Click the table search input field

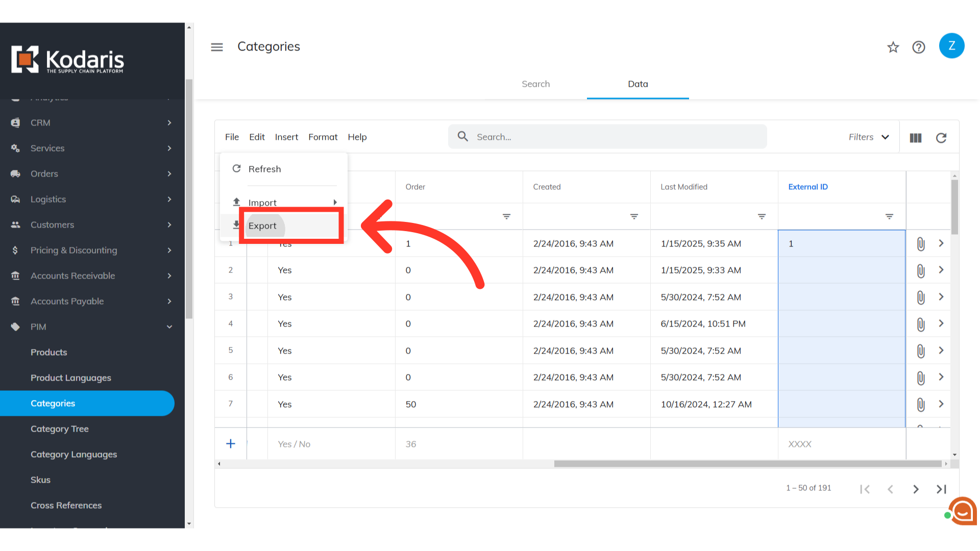pyautogui.click(x=607, y=137)
